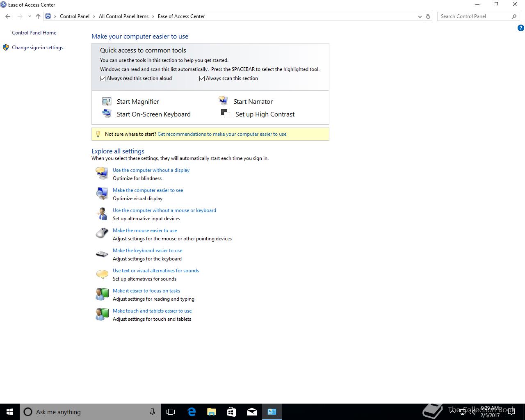Image resolution: width=525 pixels, height=420 pixels.
Task: Click Start On-Screen Keyboard text
Action: tap(154, 114)
